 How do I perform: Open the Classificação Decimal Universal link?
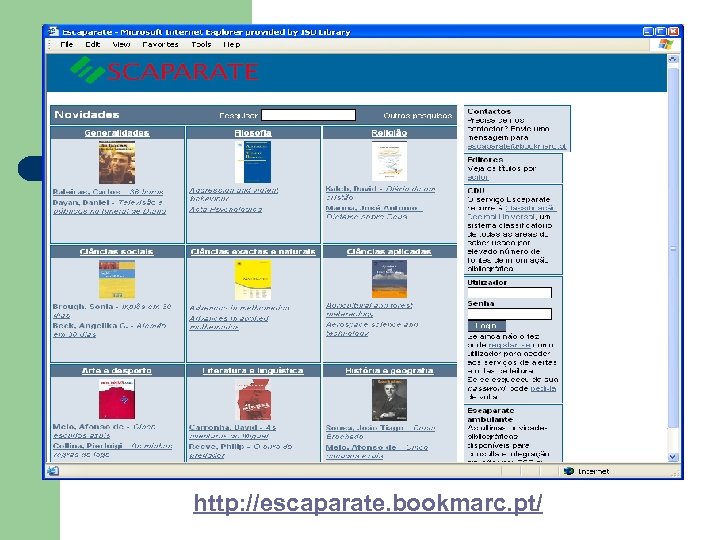511,212
